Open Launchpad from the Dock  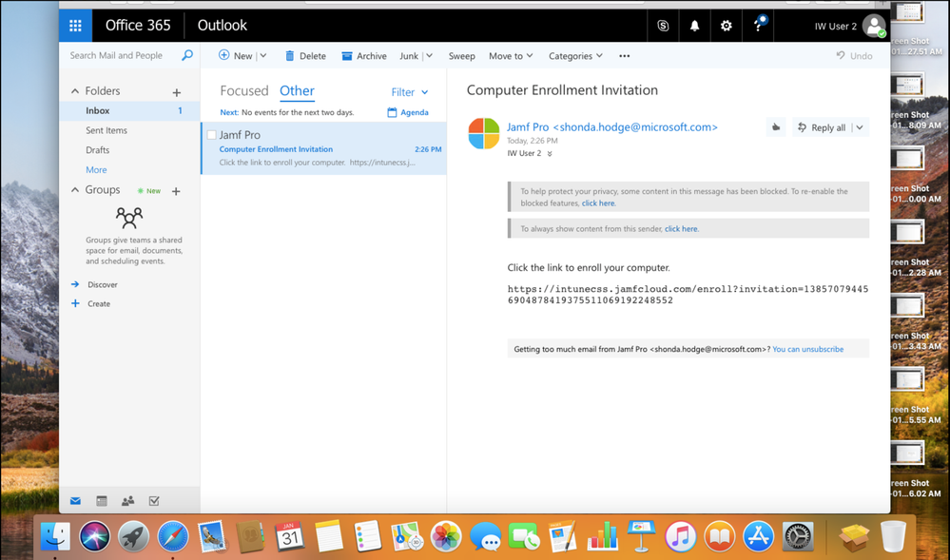tap(133, 536)
